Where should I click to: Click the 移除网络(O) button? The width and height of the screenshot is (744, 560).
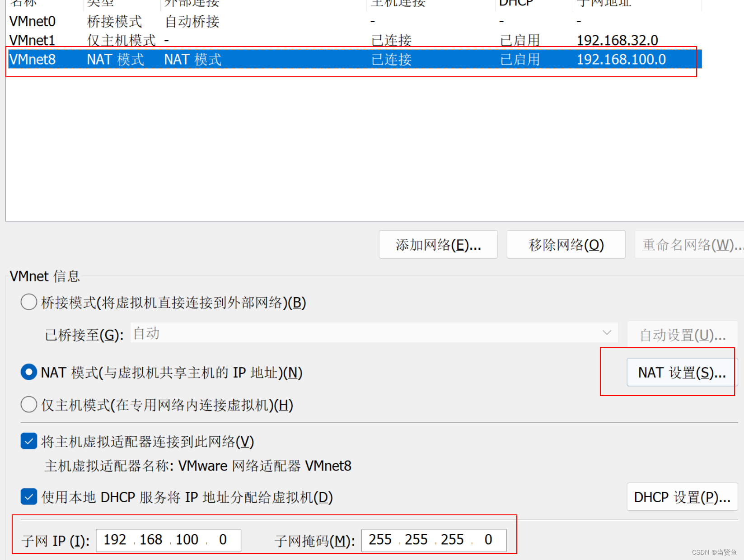[566, 244]
